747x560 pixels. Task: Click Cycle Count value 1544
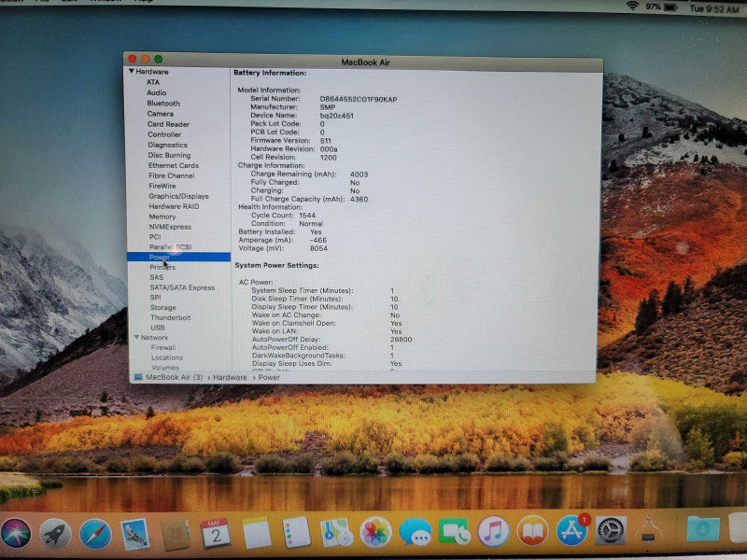click(307, 216)
